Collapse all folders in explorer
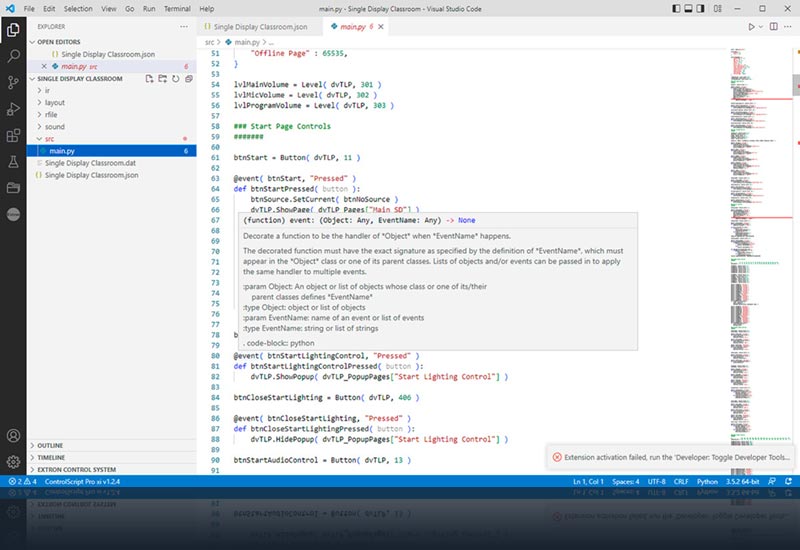 click(188, 78)
